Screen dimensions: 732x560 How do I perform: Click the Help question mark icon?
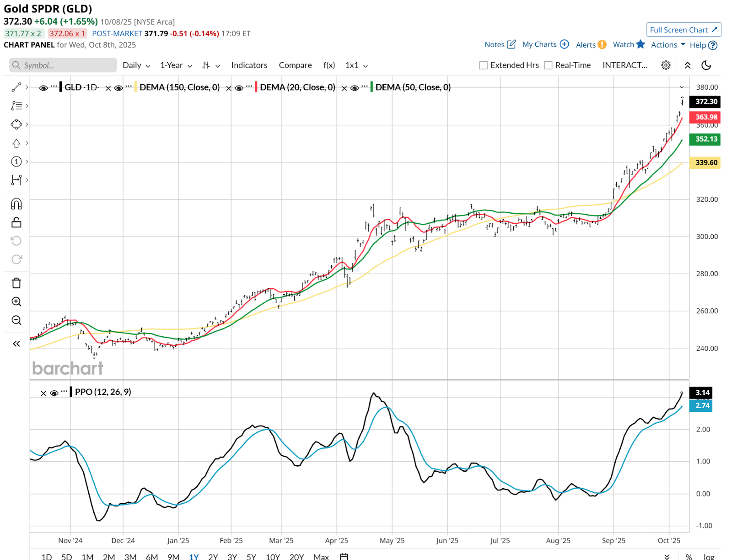click(713, 45)
